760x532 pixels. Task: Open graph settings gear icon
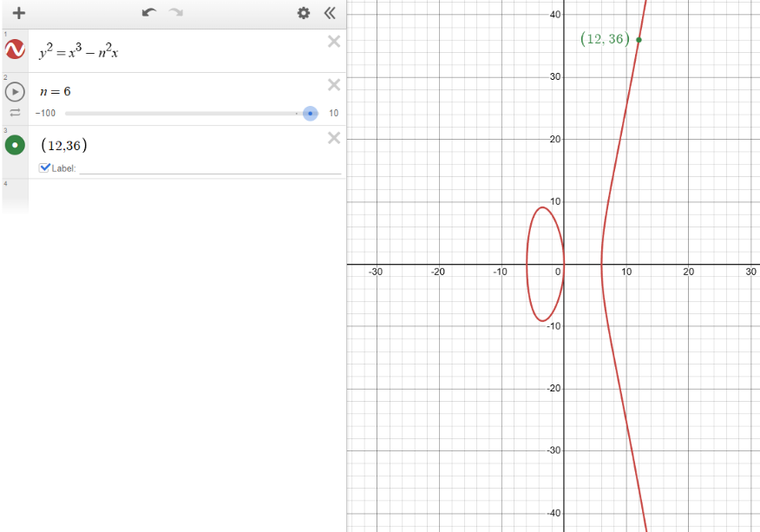coord(304,13)
